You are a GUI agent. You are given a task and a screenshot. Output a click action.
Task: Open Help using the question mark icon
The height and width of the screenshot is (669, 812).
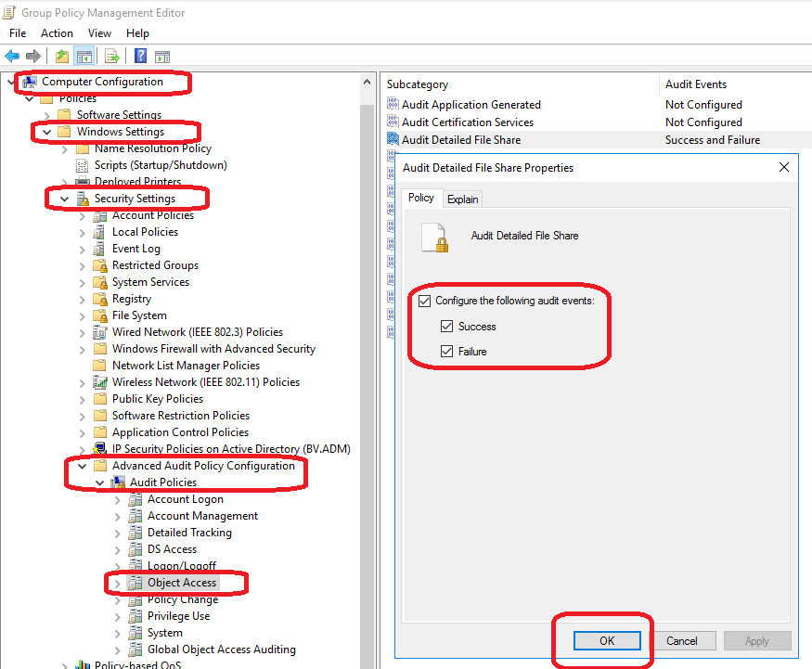(141, 57)
